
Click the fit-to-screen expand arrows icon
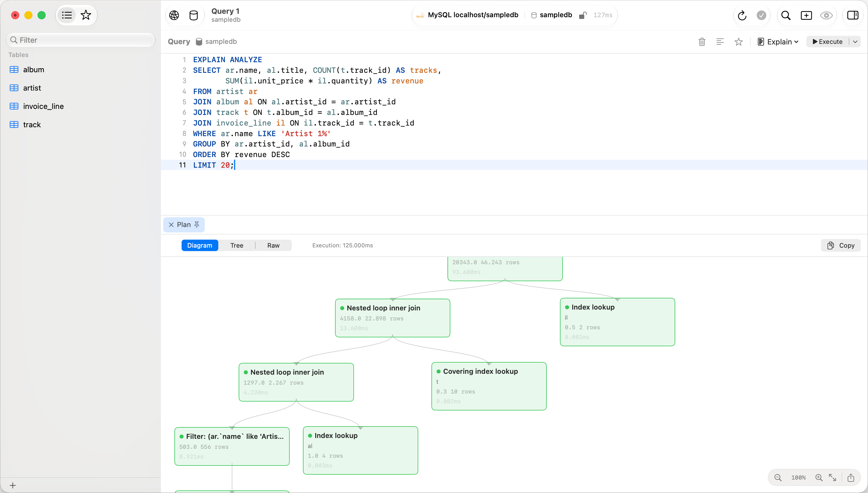832,478
